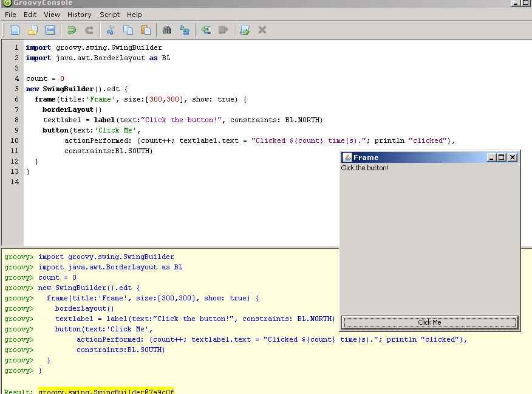Screen dimensions: 532x394
Task: Click line number 14 in editor gutter
Action: point(15,182)
